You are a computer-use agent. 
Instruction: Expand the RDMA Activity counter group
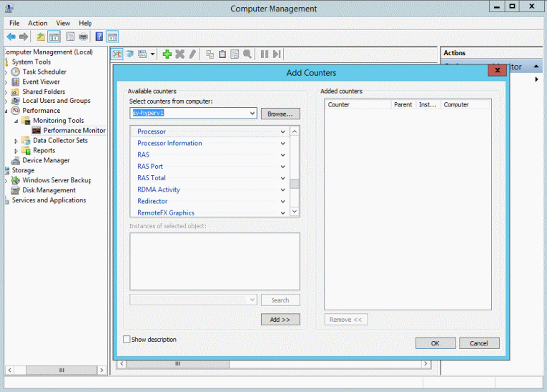283,190
